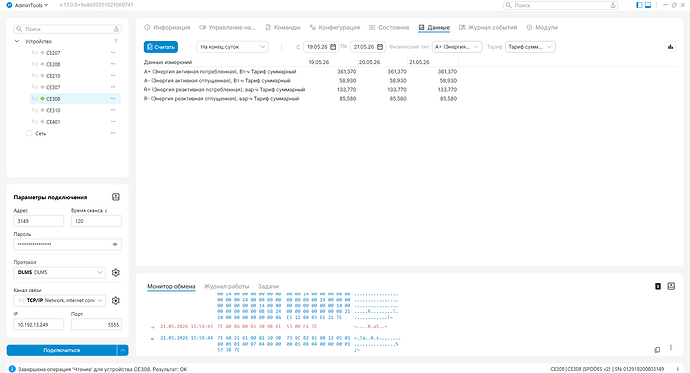Open channel settings gear icon

click(x=116, y=301)
